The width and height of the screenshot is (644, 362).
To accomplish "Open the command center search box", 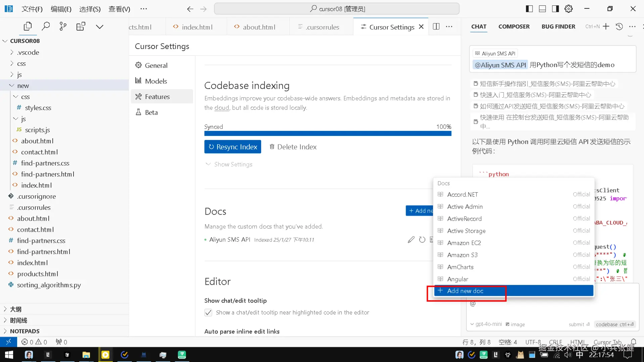I will [337, 9].
